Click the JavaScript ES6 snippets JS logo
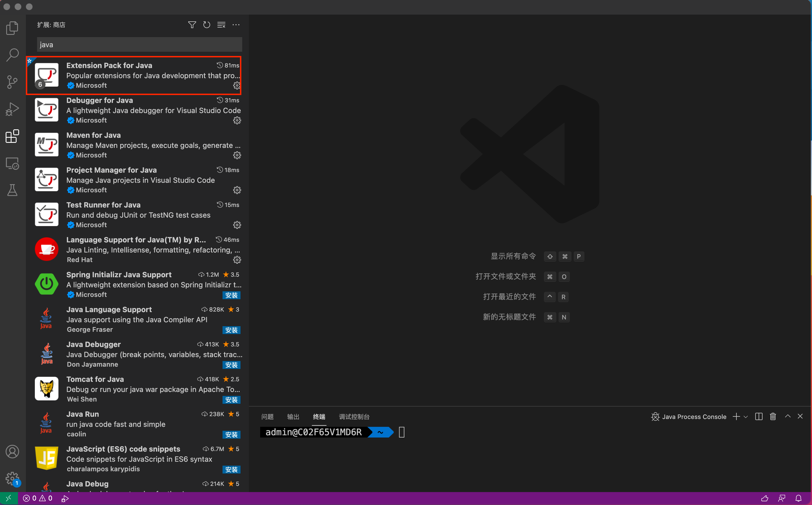 (47, 458)
